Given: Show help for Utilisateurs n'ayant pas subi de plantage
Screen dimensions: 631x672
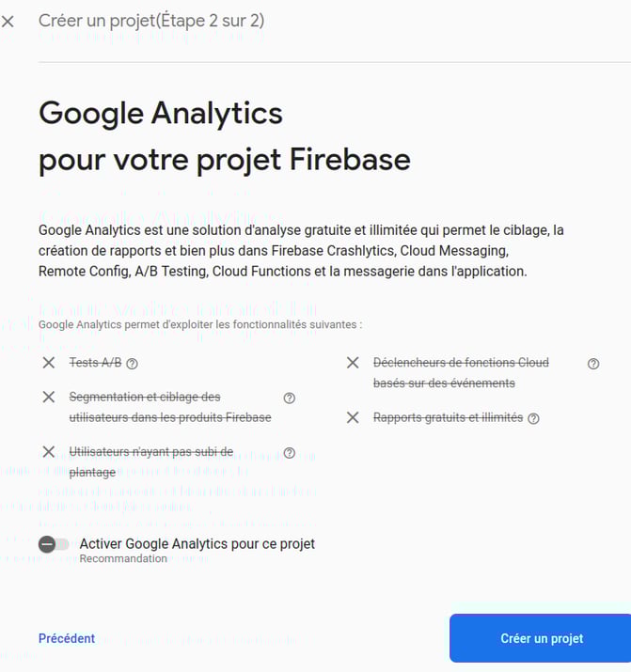Looking at the screenshot, I should coord(290,453).
